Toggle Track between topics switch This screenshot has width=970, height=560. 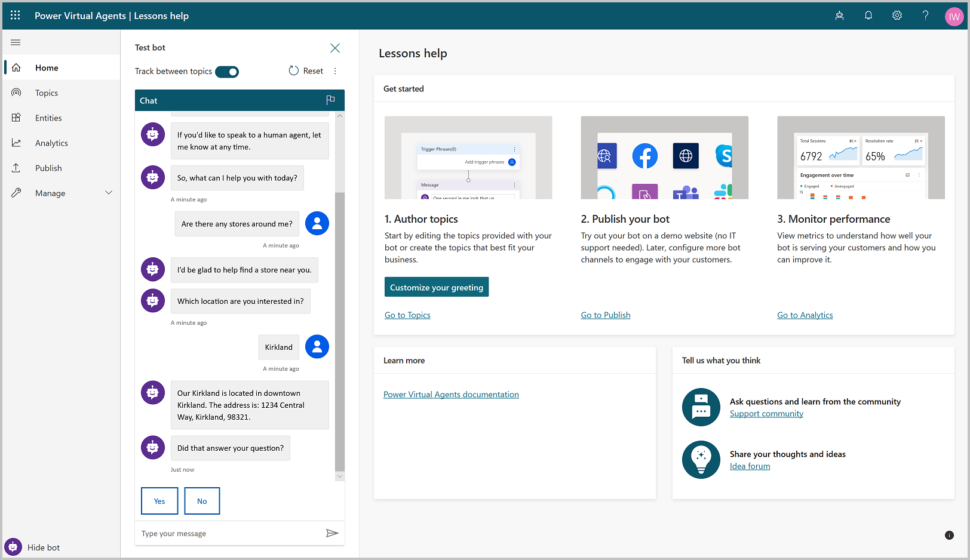(227, 72)
